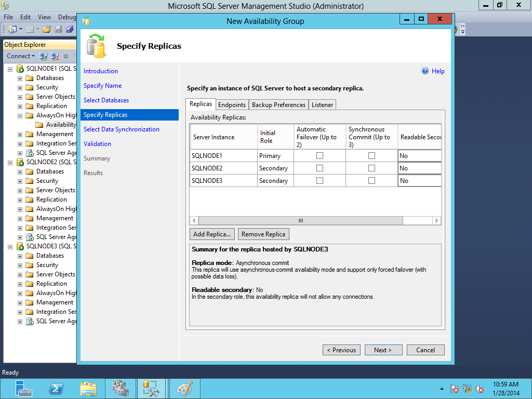Image resolution: width=532 pixels, height=399 pixels.
Task: Open the View menu
Action: pyautogui.click(x=45, y=17)
